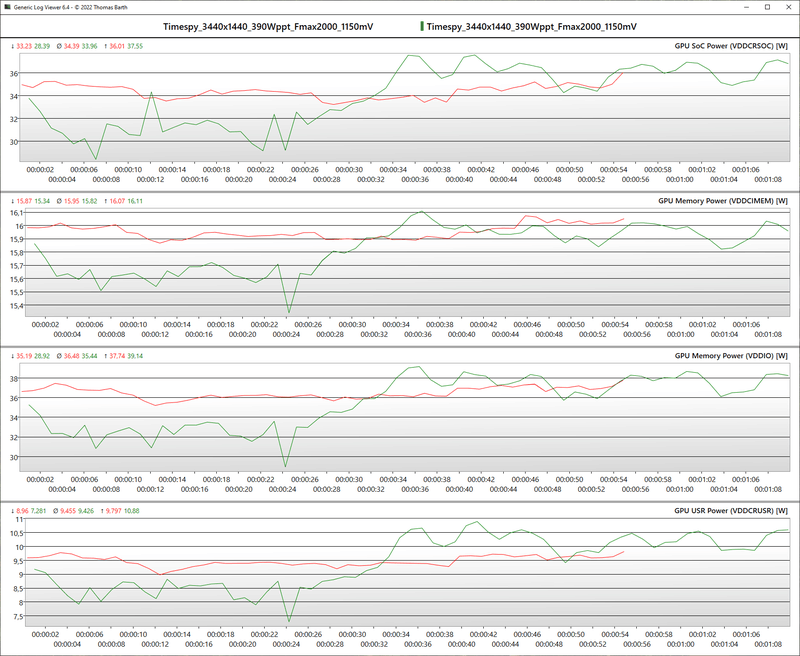This screenshot has width=800, height=656.
Task: Click the 15,7 y-axis label in VDDCIMEM chart
Action: coord(17,266)
